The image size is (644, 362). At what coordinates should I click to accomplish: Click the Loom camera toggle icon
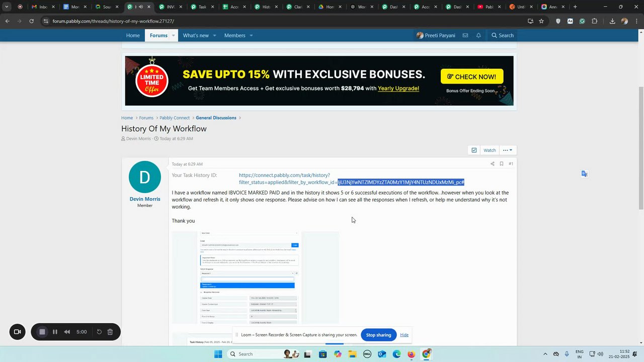[17, 332]
